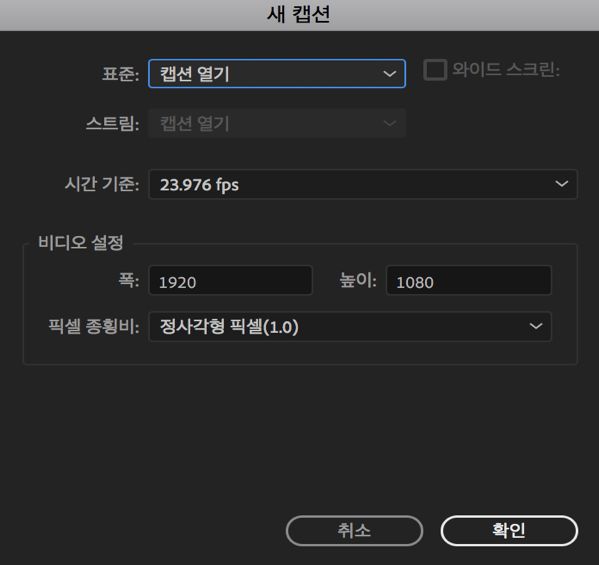
Task: Click the 높이 height field showing 1080
Action: click(x=469, y=281)
